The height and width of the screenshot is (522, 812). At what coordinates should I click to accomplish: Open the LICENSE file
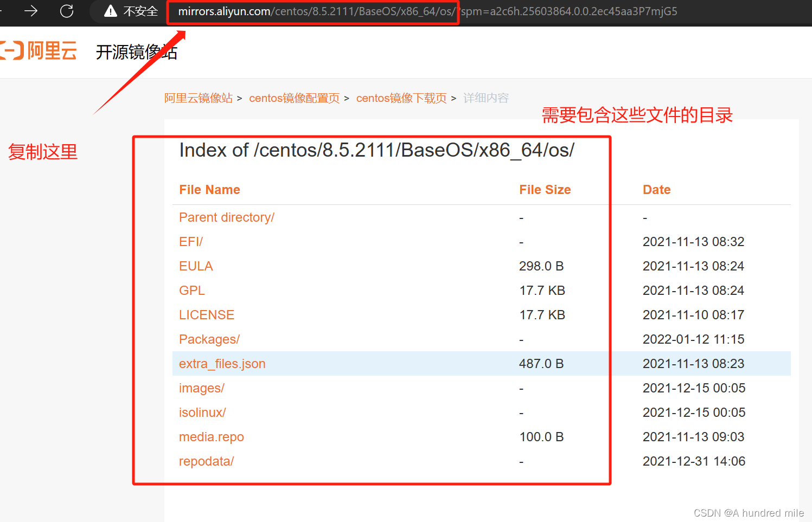[207, 315]
